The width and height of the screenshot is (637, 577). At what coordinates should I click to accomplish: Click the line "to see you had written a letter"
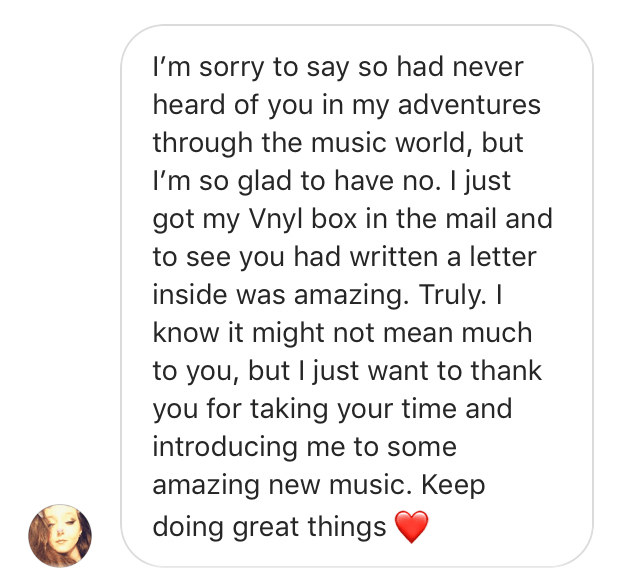(x=345, y=257)
